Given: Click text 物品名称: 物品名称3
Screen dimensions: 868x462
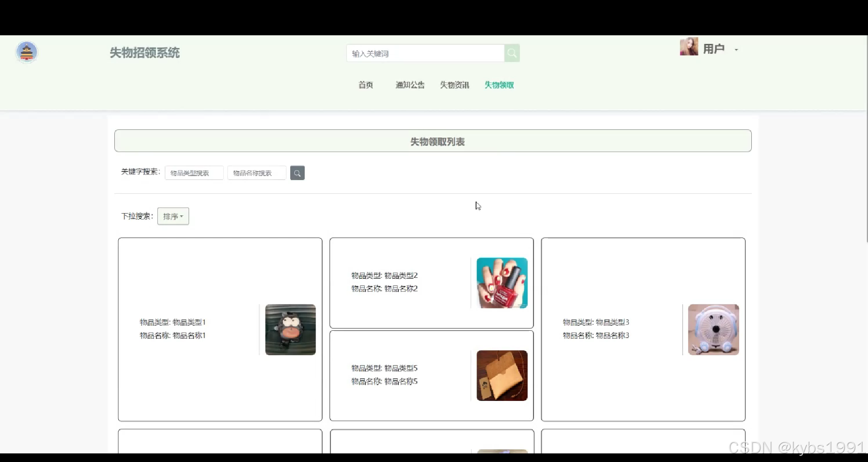Looking at the screenshot, I should tap(596, 335).
